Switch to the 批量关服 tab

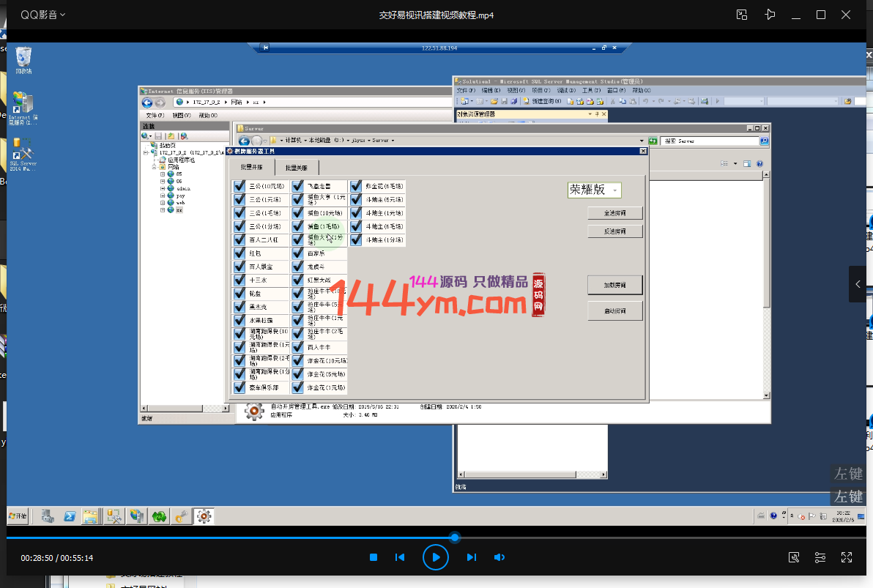[x=297, y=168]
